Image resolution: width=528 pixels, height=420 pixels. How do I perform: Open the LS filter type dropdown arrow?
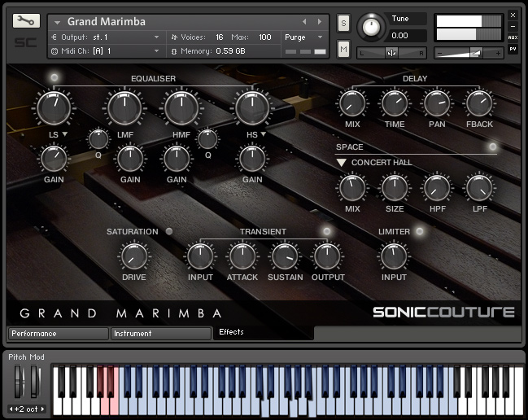point(64,134)
